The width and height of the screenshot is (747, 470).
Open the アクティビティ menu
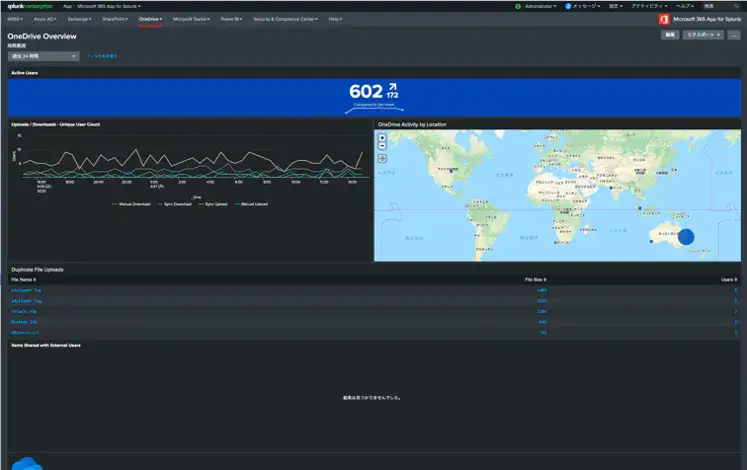[649, 6]
